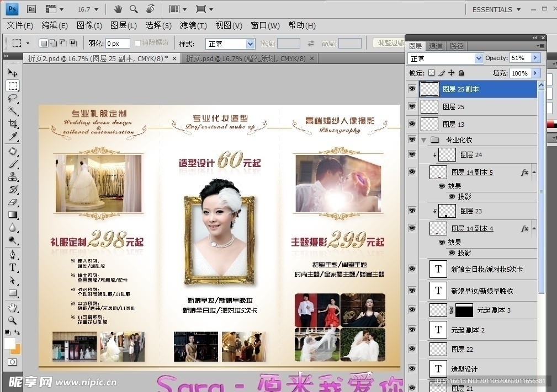Launch Adobe Bridge from the Br icon
The height and width of the screenshot is (392, 557).
pyautogui.click(x=31, y=9)
